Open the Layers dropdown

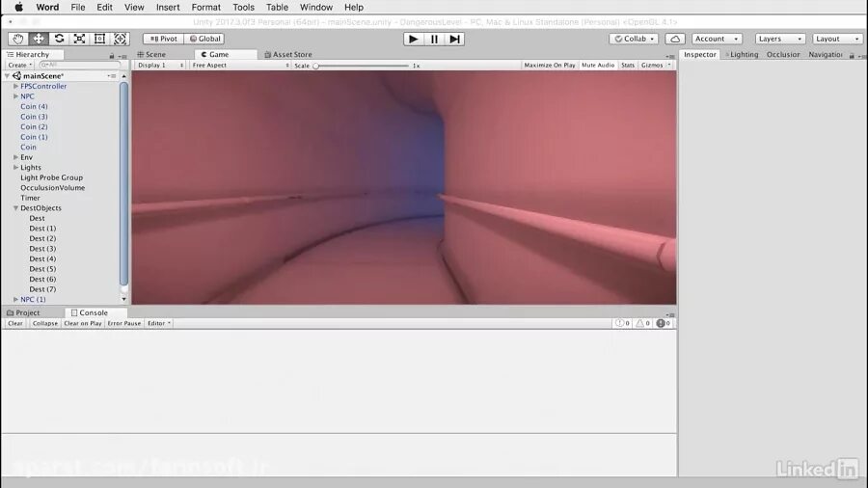click(780, 39)
